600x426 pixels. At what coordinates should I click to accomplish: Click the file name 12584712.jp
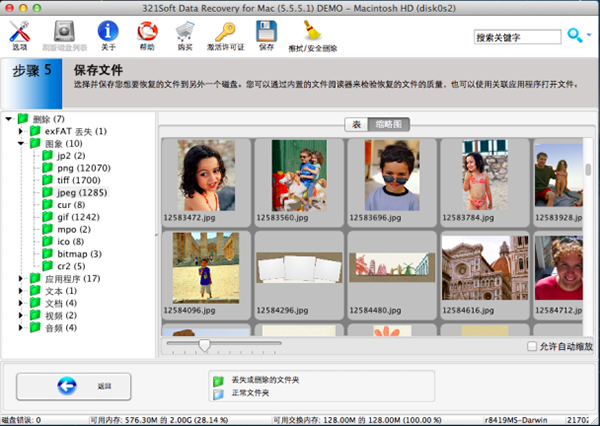pyautogui.click(x=559, y=310)
